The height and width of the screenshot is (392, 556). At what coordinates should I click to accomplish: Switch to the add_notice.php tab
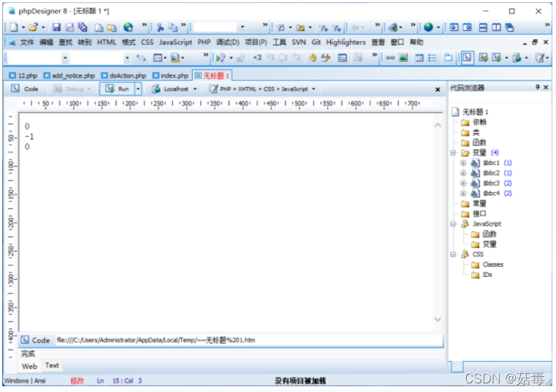[x=69, y=76]
